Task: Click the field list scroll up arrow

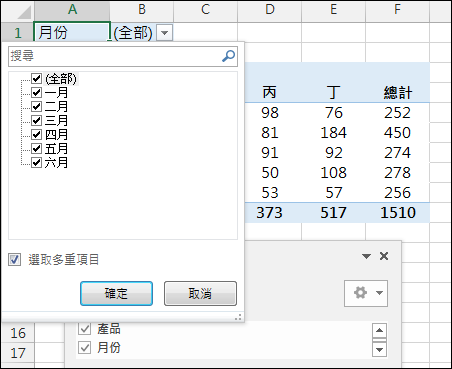Action: [x=379, y=331]
